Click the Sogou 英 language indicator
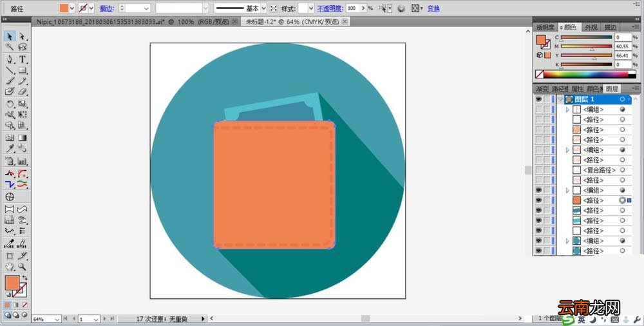 click(581, 320)
